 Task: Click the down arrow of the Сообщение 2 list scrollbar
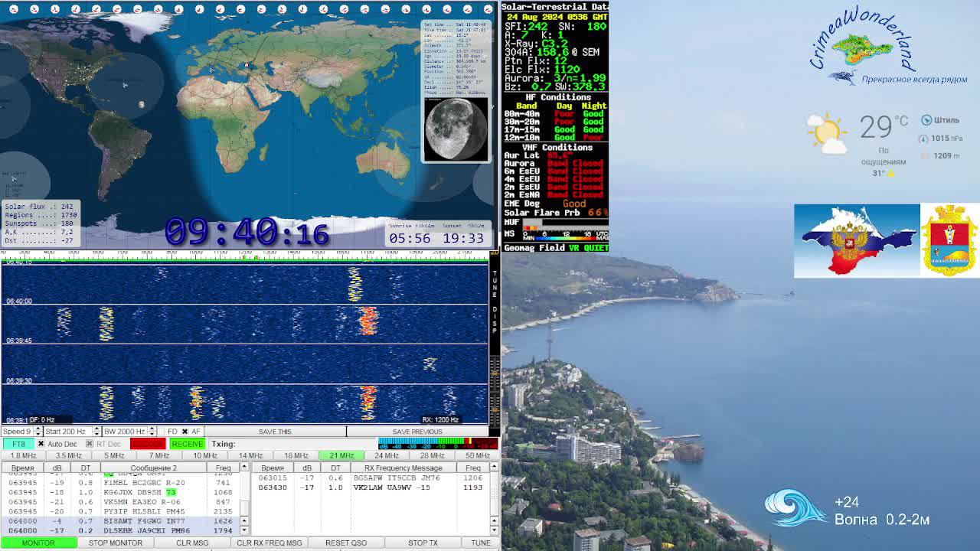(x=244, y=530)
